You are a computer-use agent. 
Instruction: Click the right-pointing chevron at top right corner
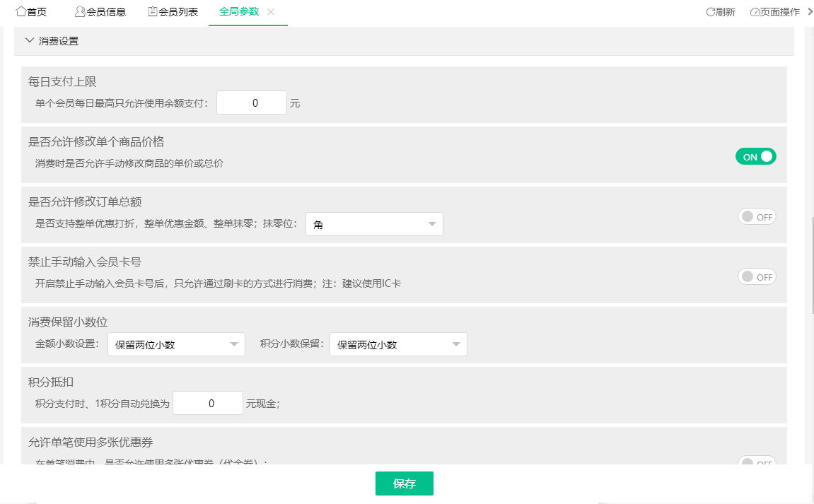(x=810, y=11)
